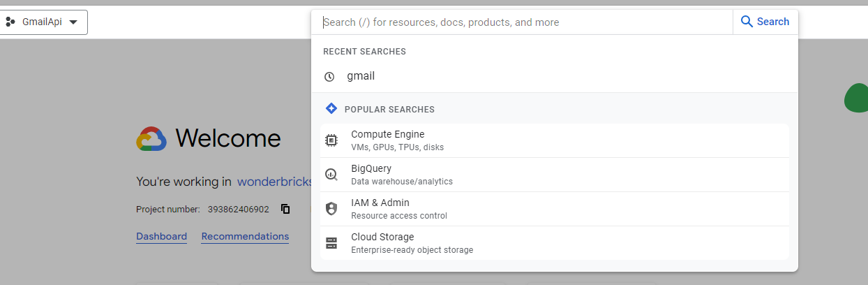Open the GmailApi project picker dropdown

coord(44,22)
